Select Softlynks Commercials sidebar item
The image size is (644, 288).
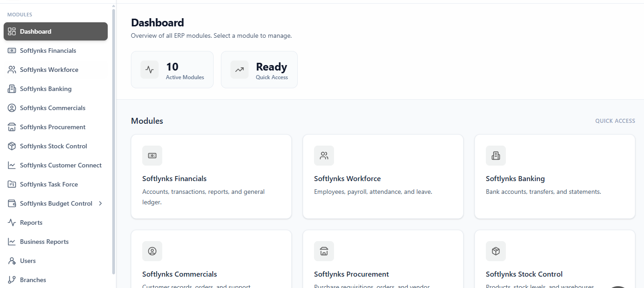point(55,108)
